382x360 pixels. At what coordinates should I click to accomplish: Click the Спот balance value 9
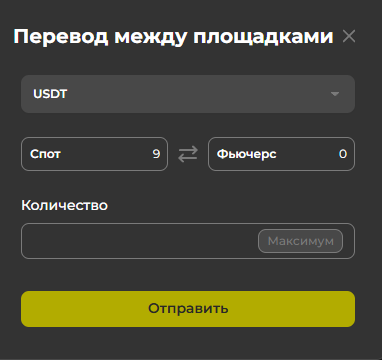[156, 154]
